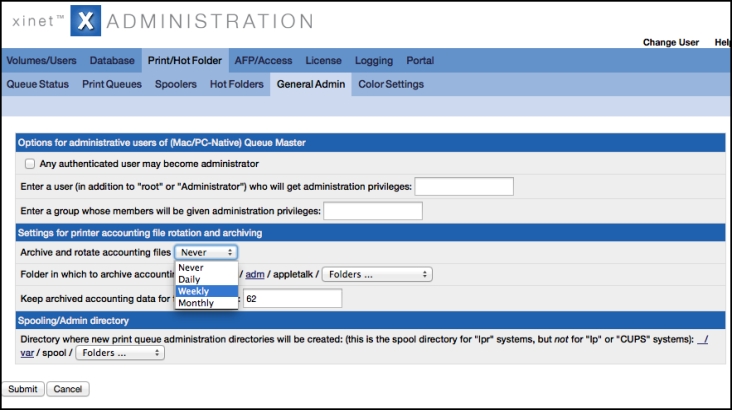Pick Daily in the rotation list
This screenshot has width=732, height=410.
point(206,279)
